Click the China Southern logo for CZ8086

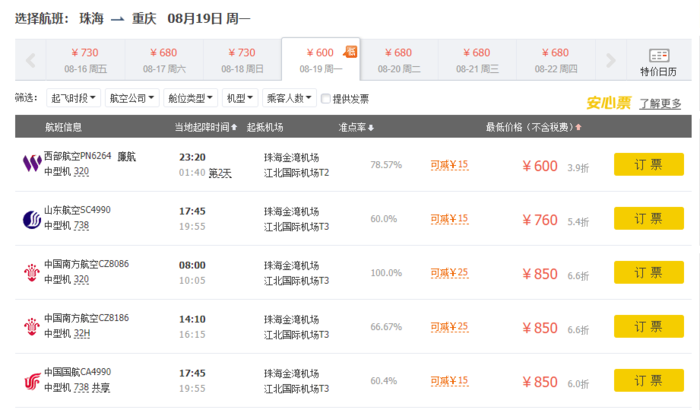[29, 272]
